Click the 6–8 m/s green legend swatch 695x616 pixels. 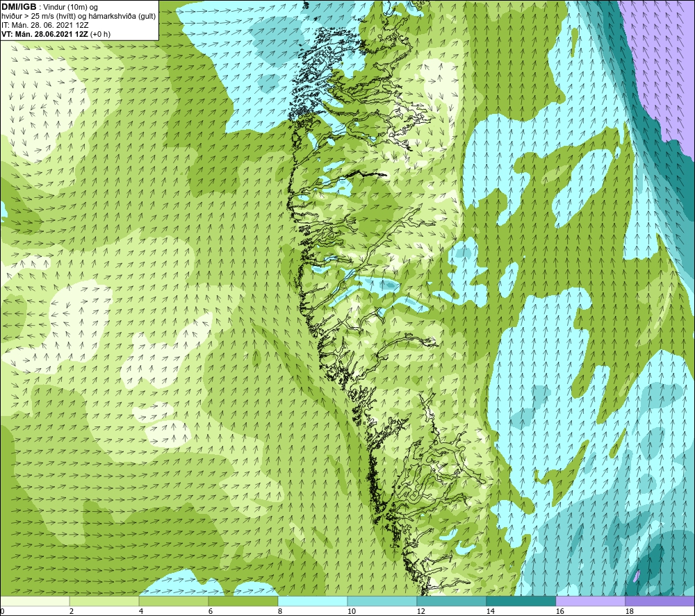[243, 601]
